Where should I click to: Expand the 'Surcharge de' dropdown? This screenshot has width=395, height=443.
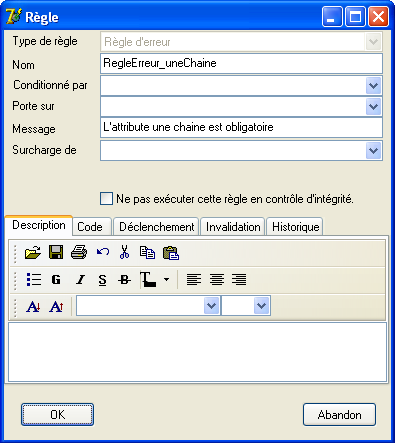point(373,150)
